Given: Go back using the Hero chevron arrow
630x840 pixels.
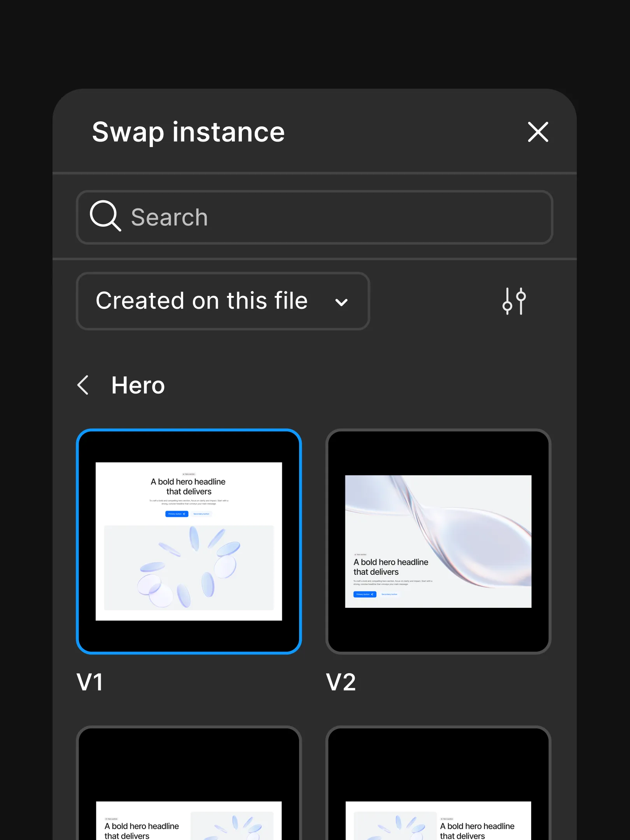Looking at the screenshot, I should click(83, 385).
